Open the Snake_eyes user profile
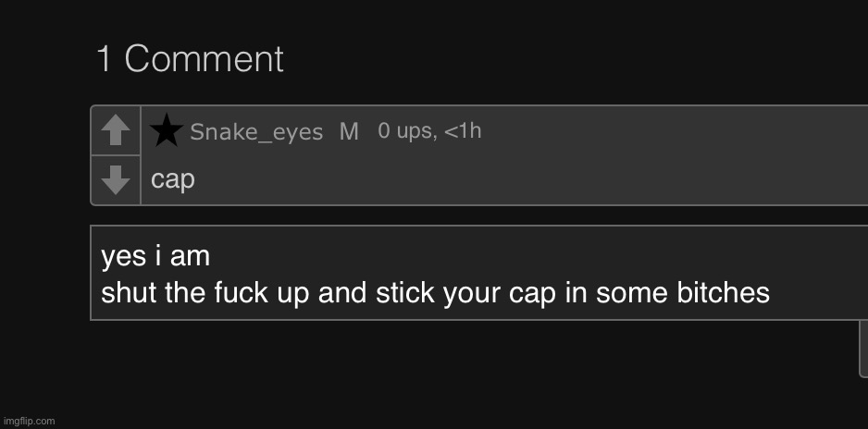This screenshot has width=868, height=429. click(256, 133)
